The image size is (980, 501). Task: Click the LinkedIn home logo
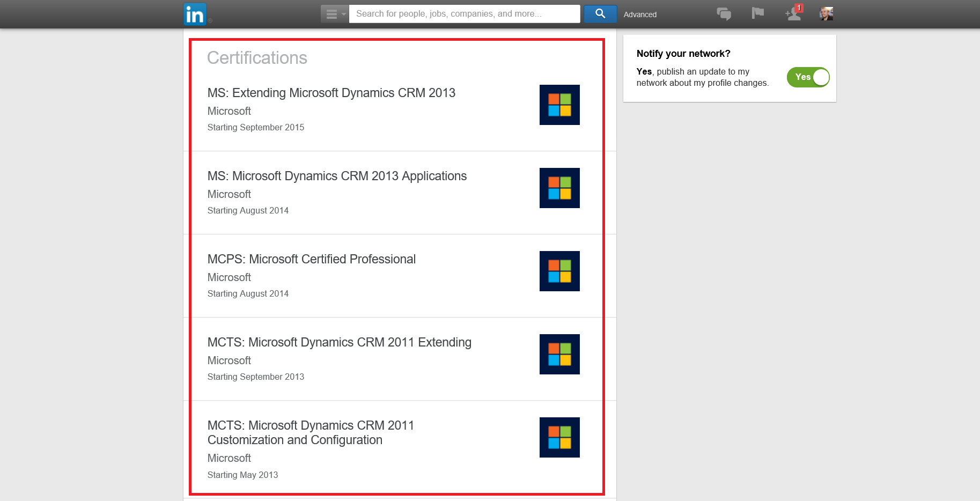[x=194, y=14]
